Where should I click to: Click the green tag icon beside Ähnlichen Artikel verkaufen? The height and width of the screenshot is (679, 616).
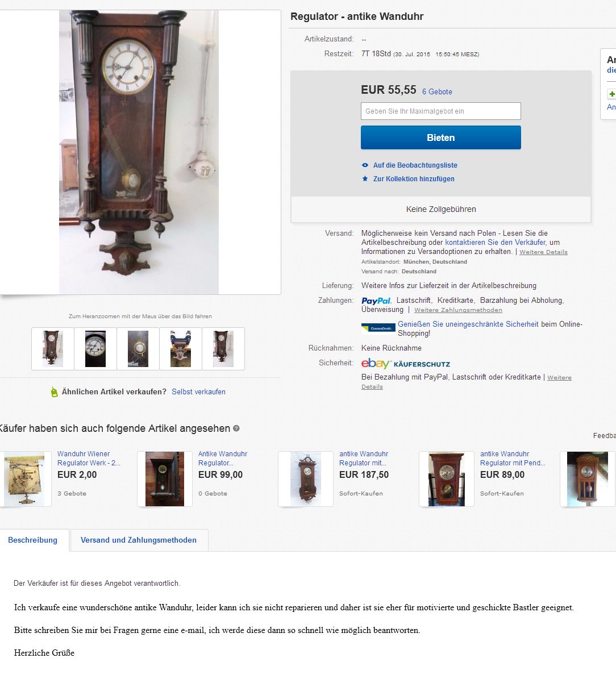pos(54,392)
